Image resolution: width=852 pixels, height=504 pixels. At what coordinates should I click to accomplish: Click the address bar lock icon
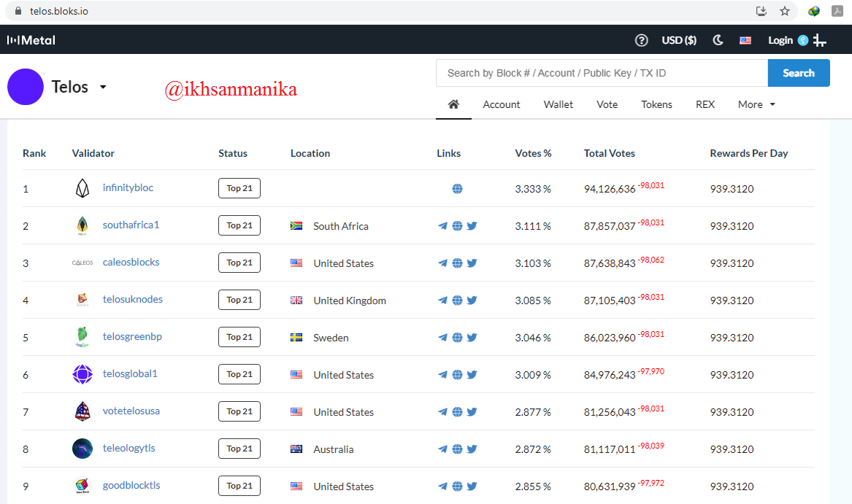(18, 11)
